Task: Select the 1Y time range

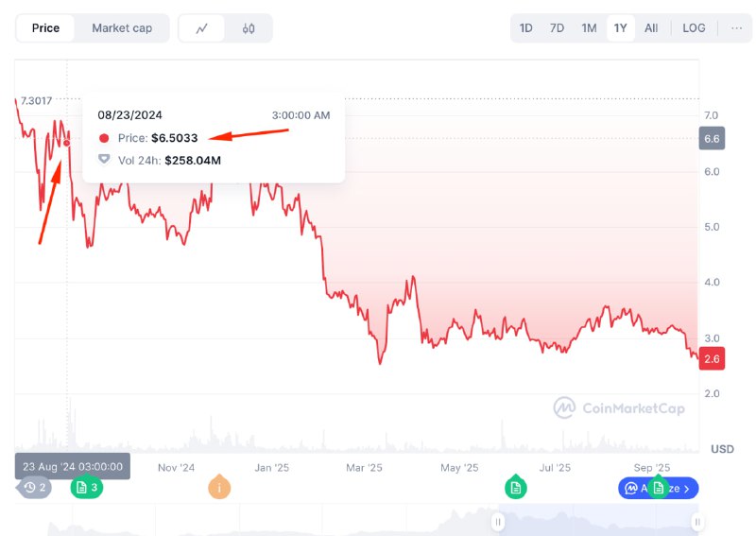Action: point(620,28)
